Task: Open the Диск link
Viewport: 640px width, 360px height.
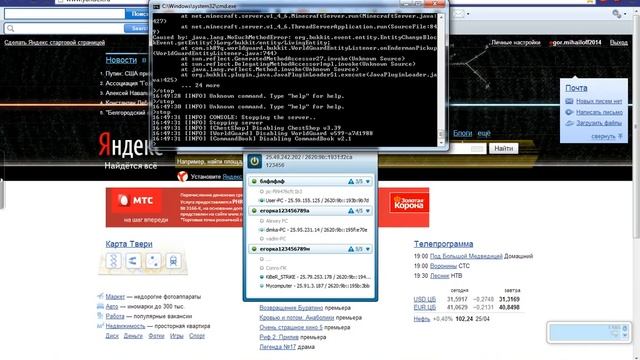Action: (112, 336)
